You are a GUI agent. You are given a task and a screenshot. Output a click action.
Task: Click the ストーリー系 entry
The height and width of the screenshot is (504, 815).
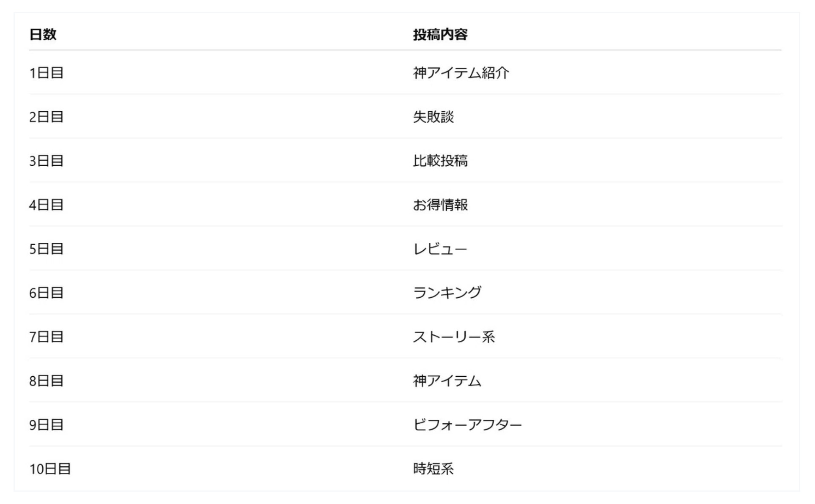point(453,337)
